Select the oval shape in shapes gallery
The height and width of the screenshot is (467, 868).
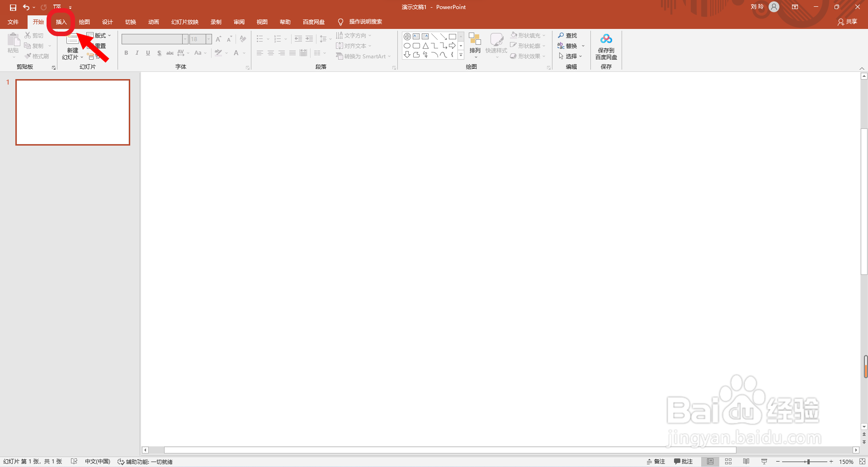[407, 46]
